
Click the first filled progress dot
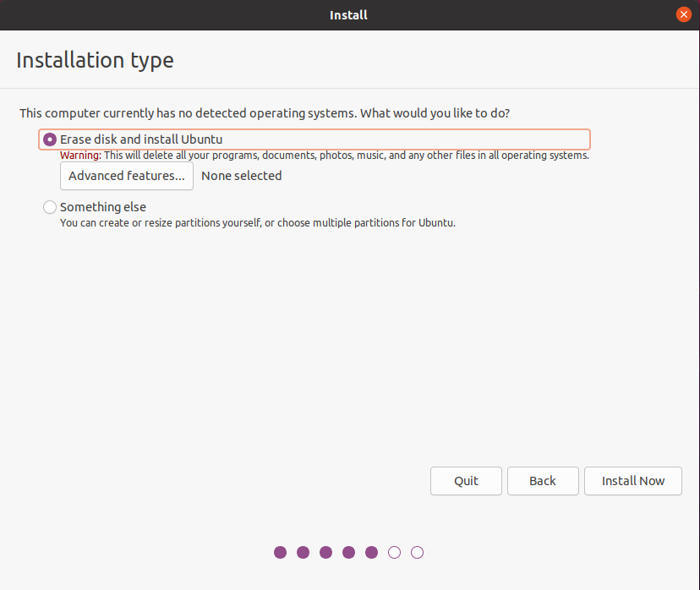[281, 553]
